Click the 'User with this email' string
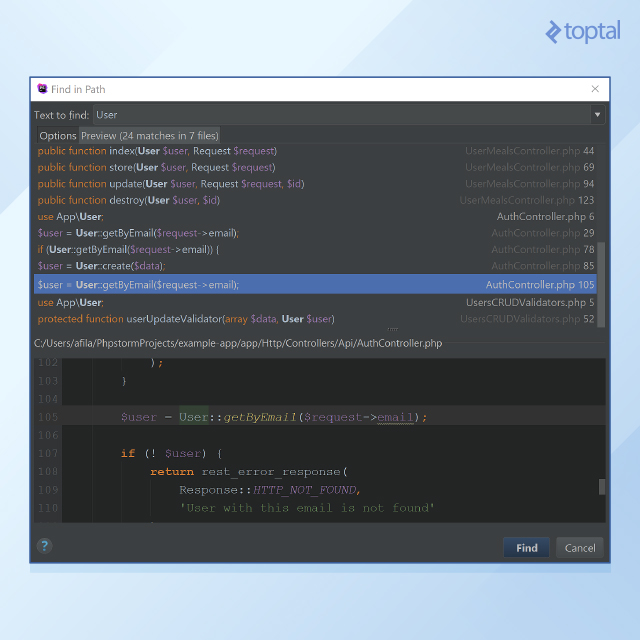This screenshot has width=640, height=640. point(307,508)
